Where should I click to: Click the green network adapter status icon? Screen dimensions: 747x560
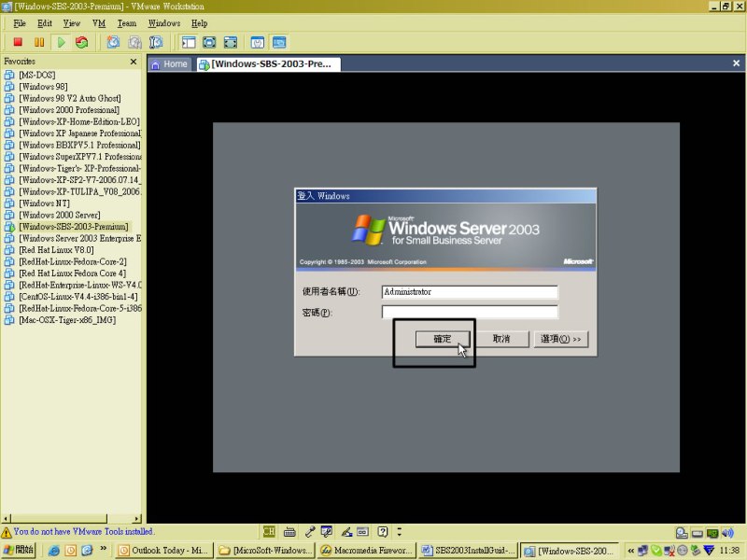coord(712,533)
